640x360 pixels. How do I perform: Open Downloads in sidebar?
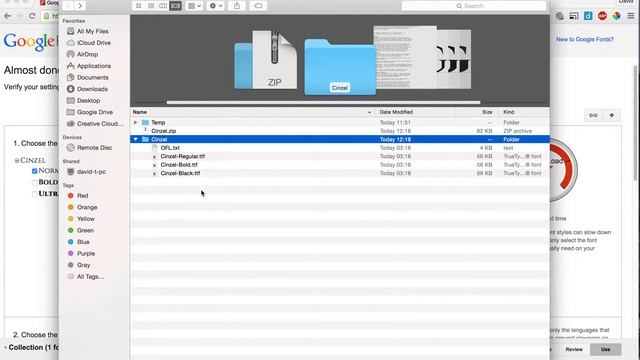(x=92, y=89)
